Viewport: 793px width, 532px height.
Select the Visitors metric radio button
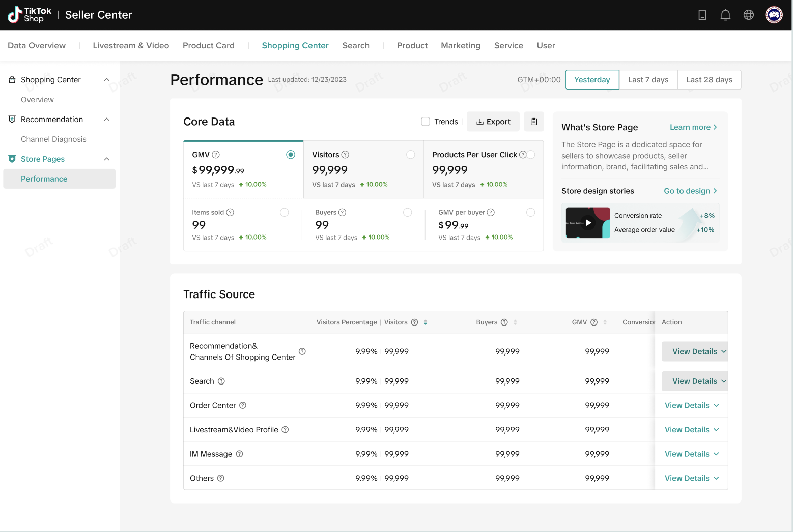coord(410,155)
